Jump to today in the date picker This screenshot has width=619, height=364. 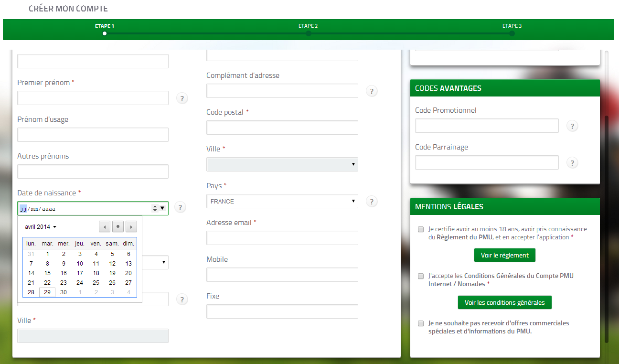[x=118, y=227]
